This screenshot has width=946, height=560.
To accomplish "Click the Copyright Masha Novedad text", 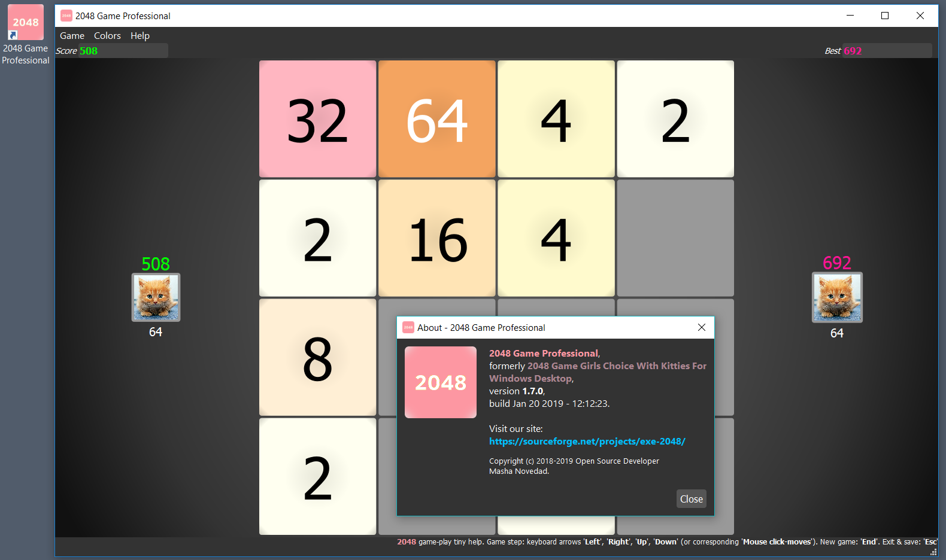I will coord(574,466).
